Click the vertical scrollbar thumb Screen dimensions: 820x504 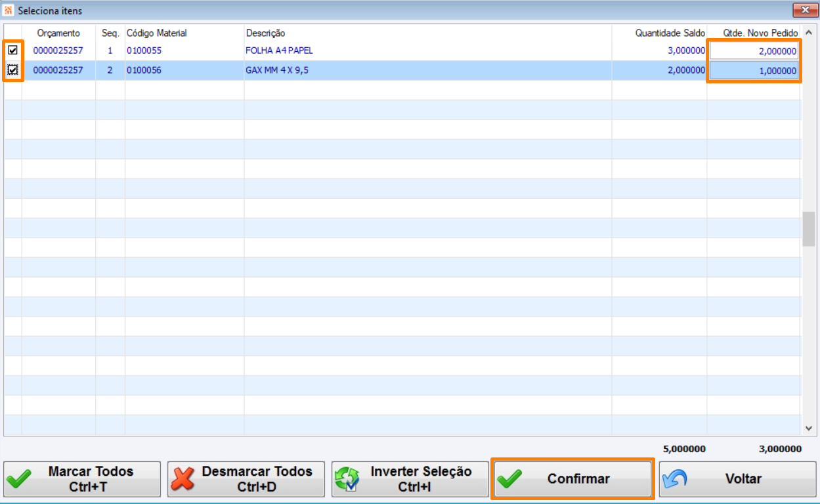808,229
